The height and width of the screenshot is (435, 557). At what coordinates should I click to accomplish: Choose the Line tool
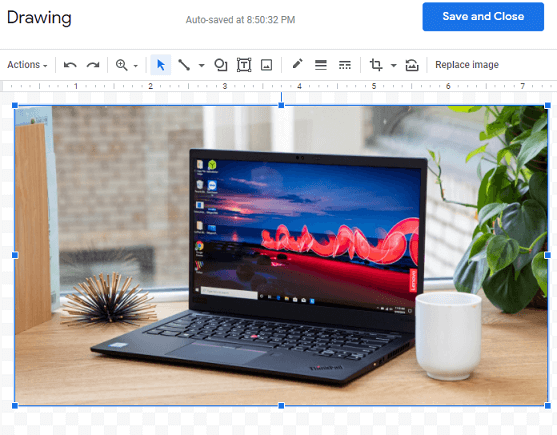(184, 65)
